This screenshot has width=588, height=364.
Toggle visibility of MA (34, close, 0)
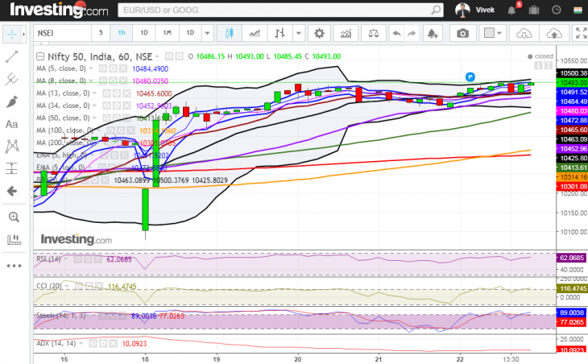106,105
